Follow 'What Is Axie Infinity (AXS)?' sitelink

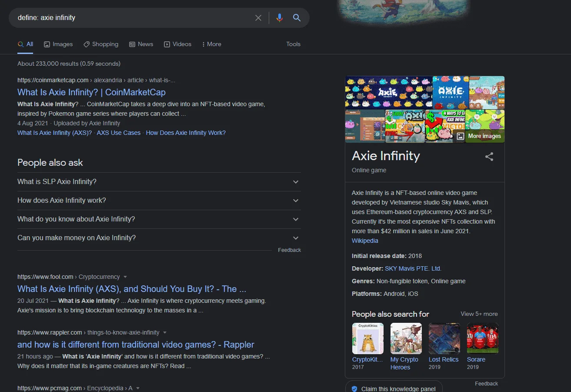pyautogui.click(x=55, y=133)
